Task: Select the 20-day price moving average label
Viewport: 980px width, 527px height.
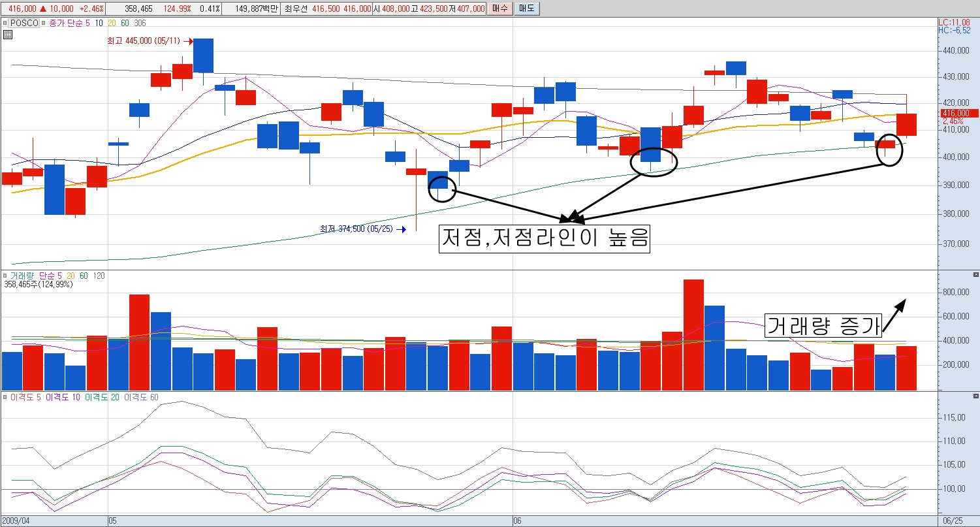Action: click(x=112, y=23)
